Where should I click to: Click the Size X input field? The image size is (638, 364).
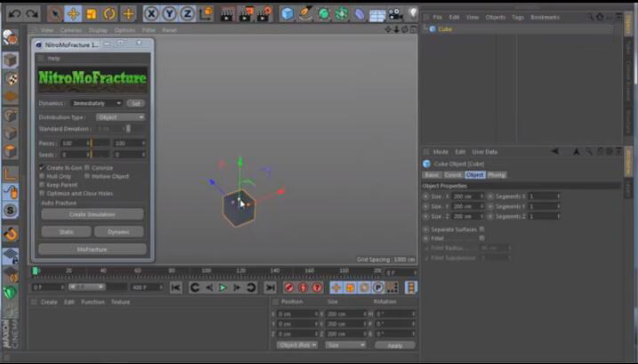467,197
